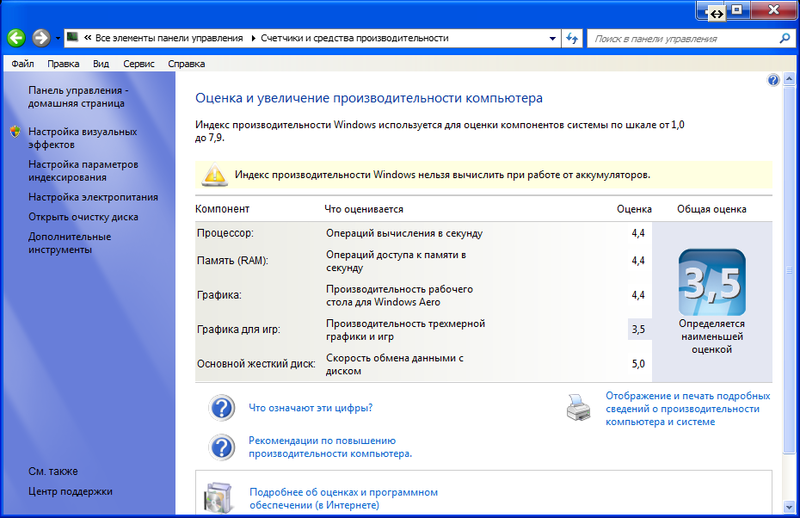Click the green Back navigation arrow
This screenshot has height=518, width=800.
point(17,38)
